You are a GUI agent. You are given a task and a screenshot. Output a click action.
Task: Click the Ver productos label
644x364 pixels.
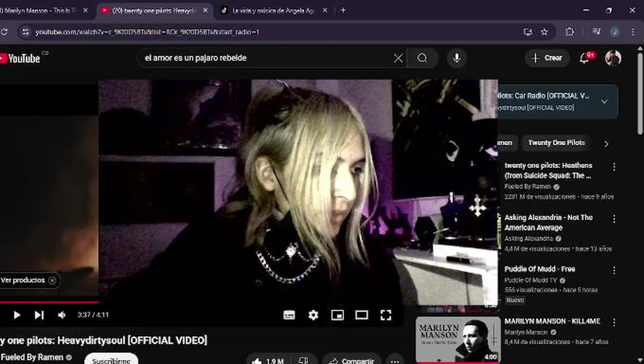pos(23,280)
